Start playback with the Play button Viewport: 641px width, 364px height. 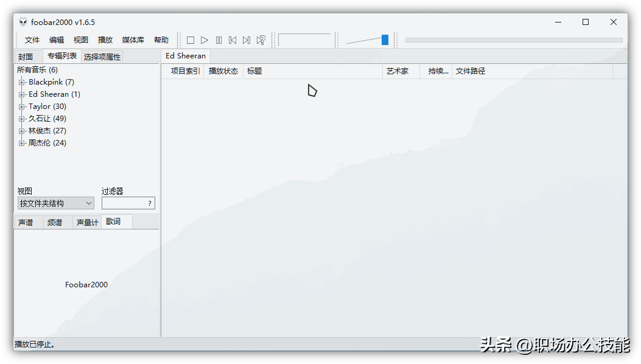coord(205,40)
